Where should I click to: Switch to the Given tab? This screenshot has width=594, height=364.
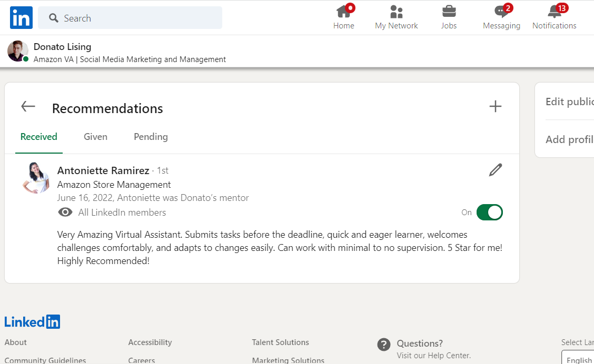(x=95, y=137)
